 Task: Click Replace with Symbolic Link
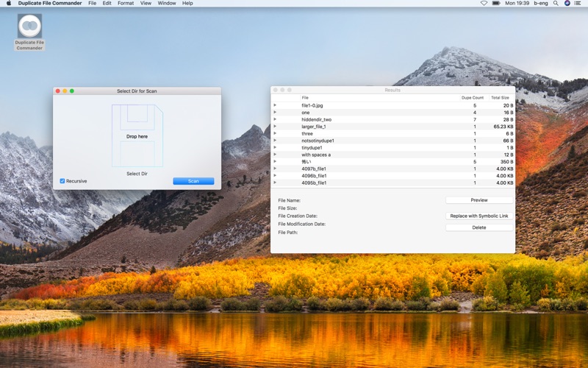(479, 216)
